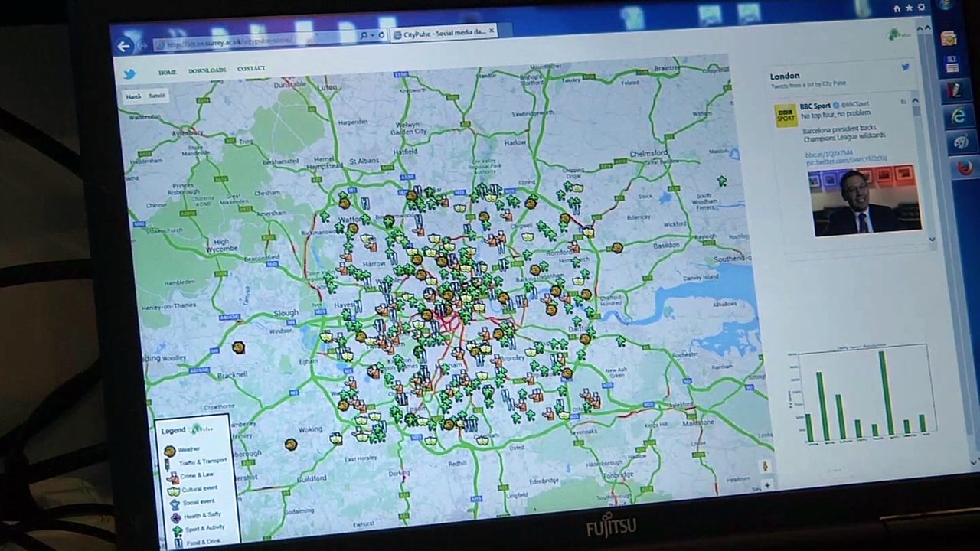Open the HOME menu item
The image size is (980, 551).
[x=167, y=72]
